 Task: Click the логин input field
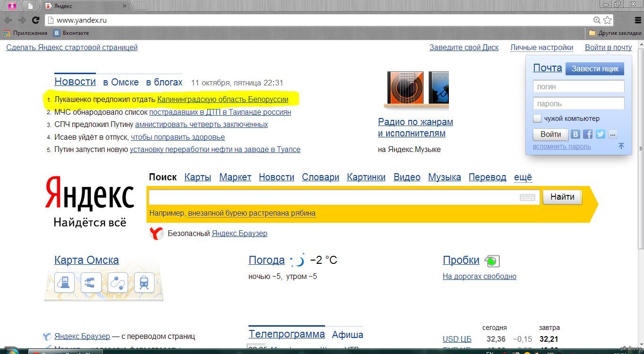coord(579,86)
